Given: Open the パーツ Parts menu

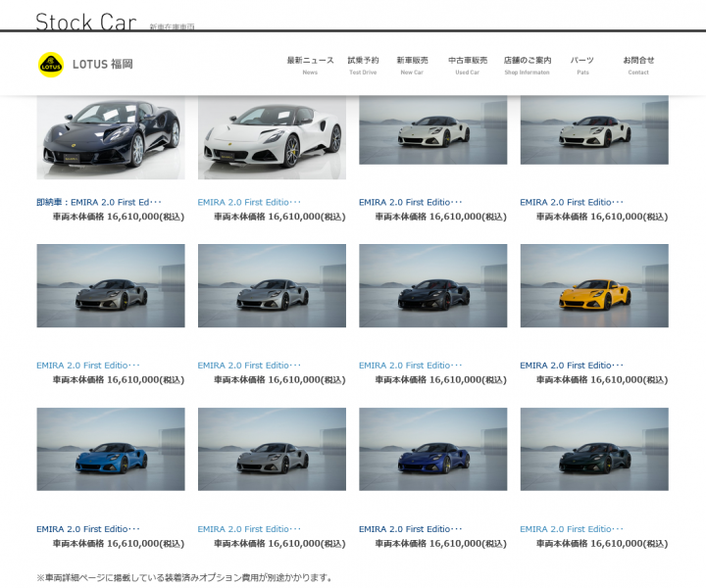Looking at the screenshot, I should tap(582, 66).
